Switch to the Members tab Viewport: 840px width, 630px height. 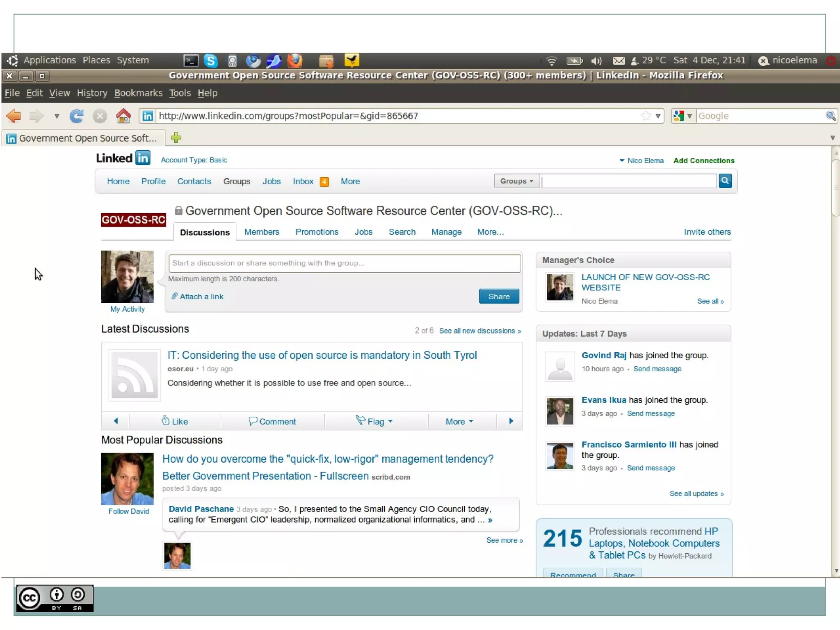tap(261, 232)
